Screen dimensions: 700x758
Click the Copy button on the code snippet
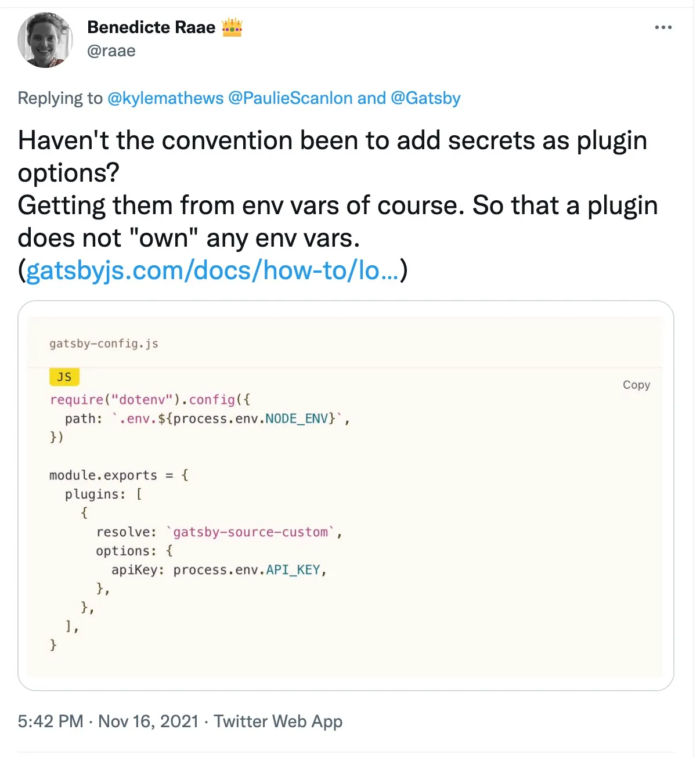click(x=636, y=384)
